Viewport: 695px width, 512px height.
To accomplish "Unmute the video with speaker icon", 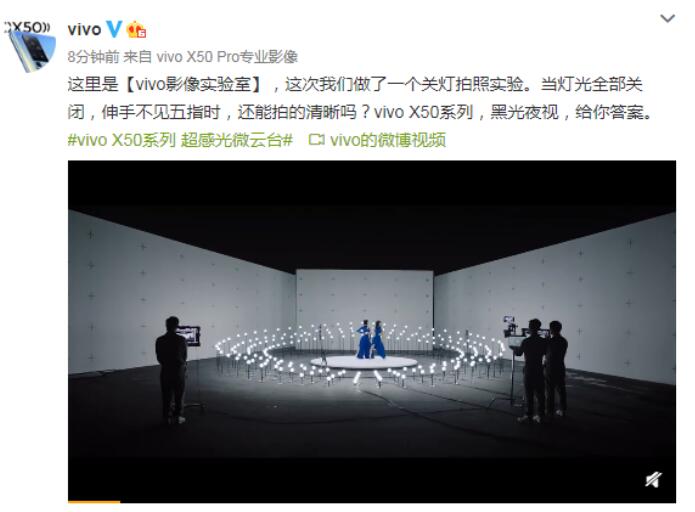I will 653,479.
